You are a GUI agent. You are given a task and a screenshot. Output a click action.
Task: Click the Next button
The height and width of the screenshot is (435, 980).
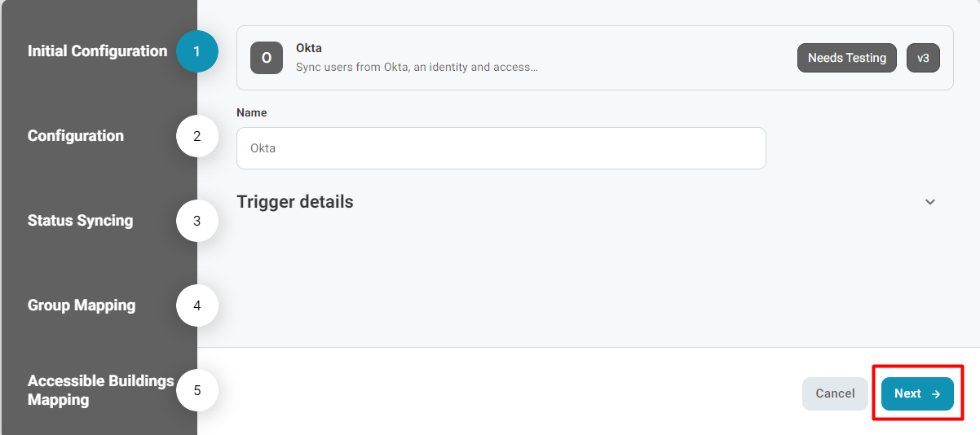click(x=917, y=393)
